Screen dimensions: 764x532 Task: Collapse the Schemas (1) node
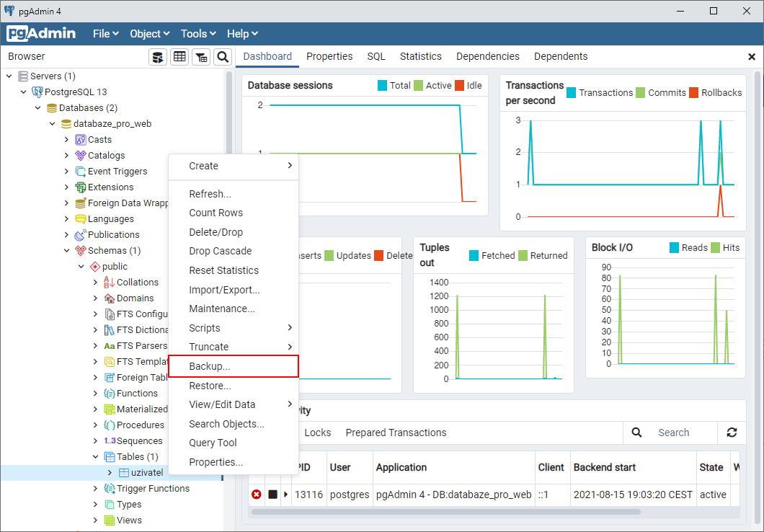coord(66,251)
